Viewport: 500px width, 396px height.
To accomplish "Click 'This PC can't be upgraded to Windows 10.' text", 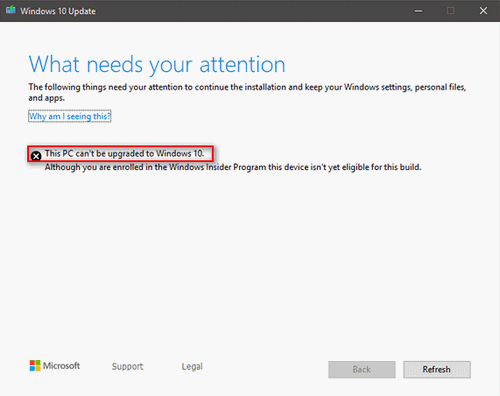I will (124, 154).
